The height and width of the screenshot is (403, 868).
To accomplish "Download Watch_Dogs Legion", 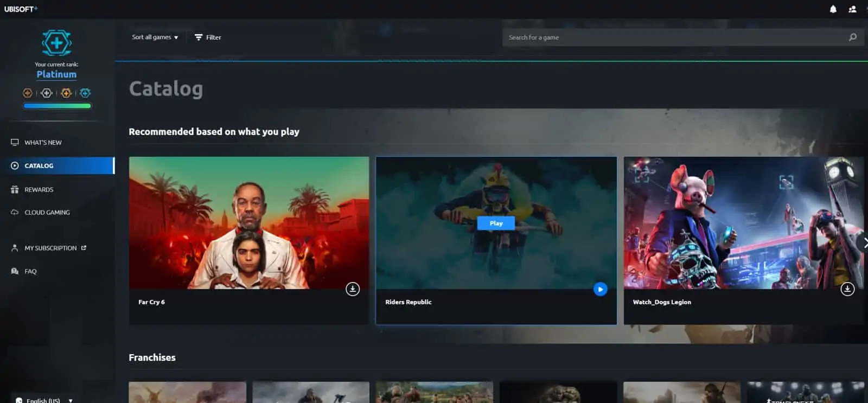I will point(847,289).
